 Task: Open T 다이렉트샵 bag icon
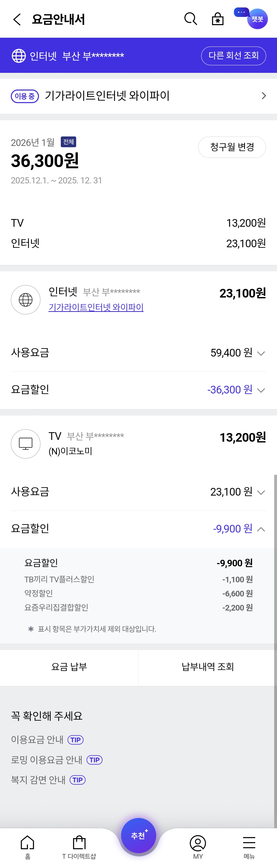[x=79, y=846]
